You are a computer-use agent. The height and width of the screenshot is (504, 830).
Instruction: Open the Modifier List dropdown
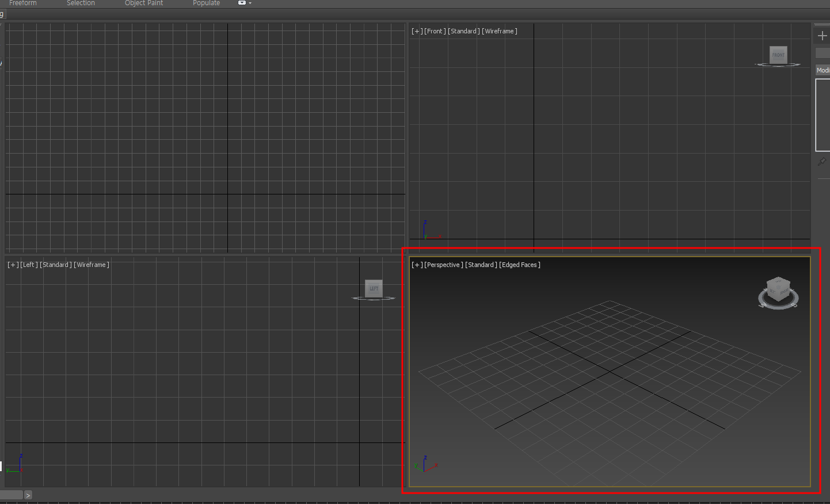pyautogui.click(x=823, y=70)
